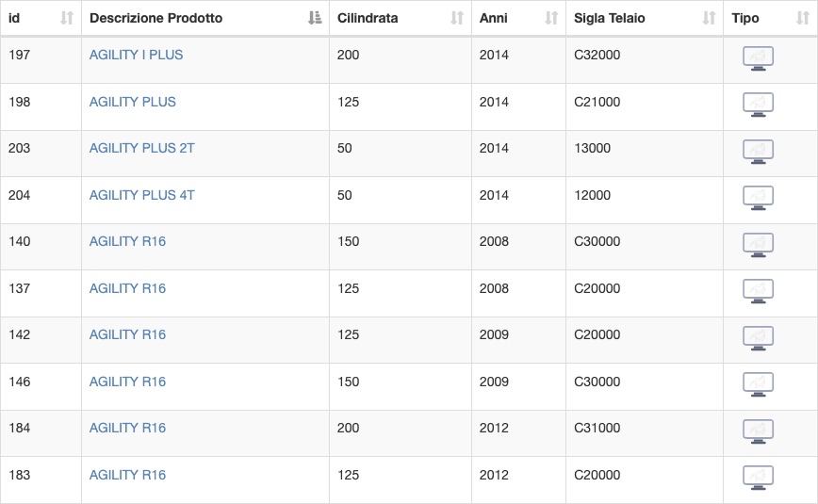818x504 pixels.
Task: Click monitor icon for row id 184
Action: (758, 431)
